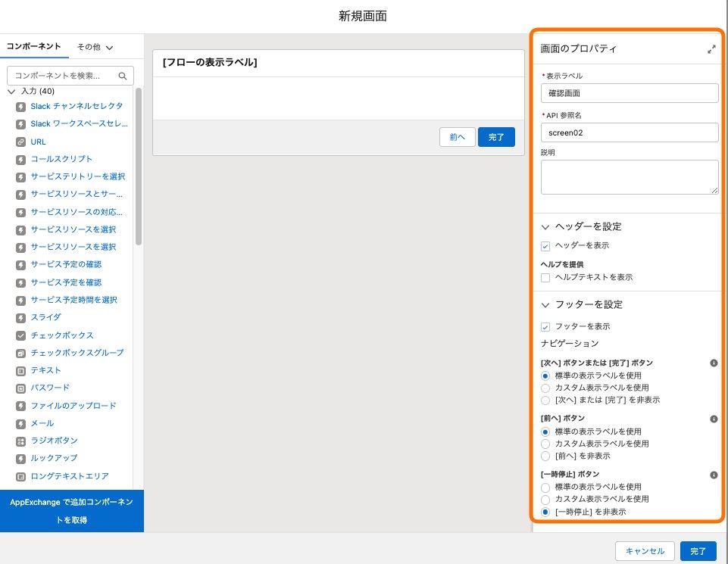
Task: Click the 表示ラベル input field
Action: coord(630,93)
